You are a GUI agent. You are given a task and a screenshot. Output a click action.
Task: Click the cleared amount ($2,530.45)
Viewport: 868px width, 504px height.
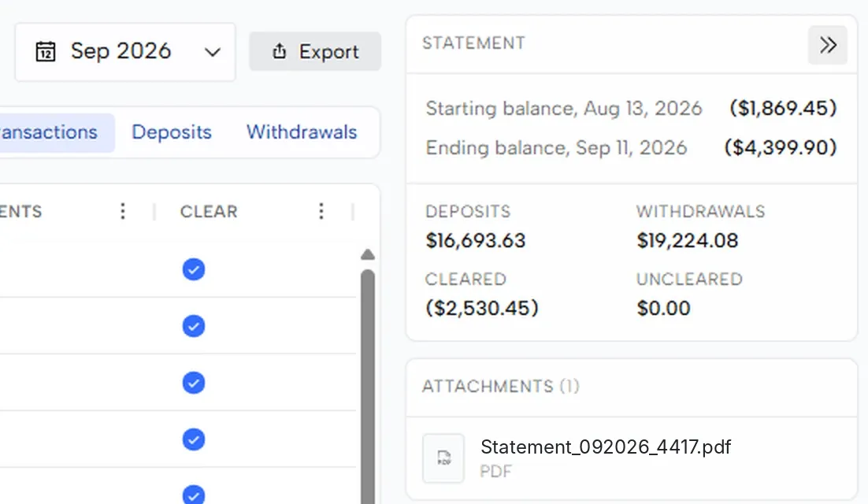click(481, 308)
